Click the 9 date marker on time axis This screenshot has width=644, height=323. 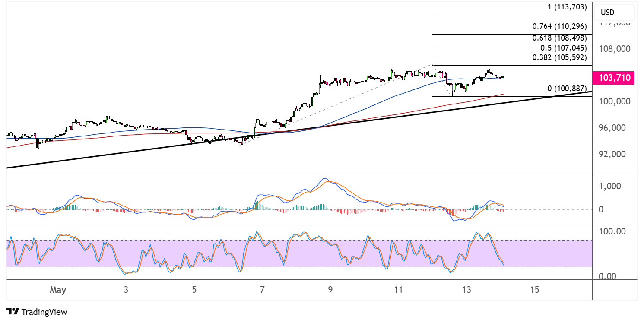(x=330, y=290)
